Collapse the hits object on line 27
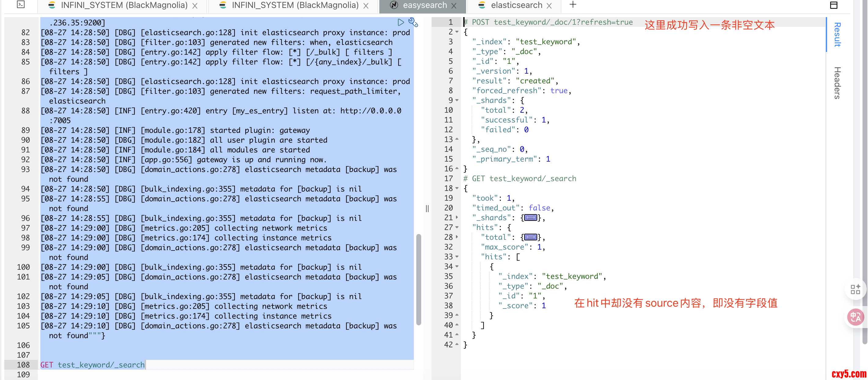Image resolution: width=868 pixels, height=380 pixels. pyautogui.click(x=457, y=227)
